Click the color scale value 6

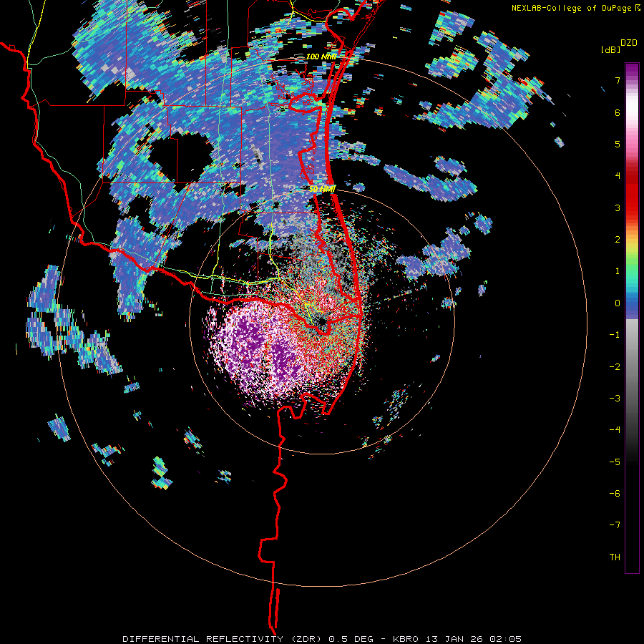click(x=618, y=112)
